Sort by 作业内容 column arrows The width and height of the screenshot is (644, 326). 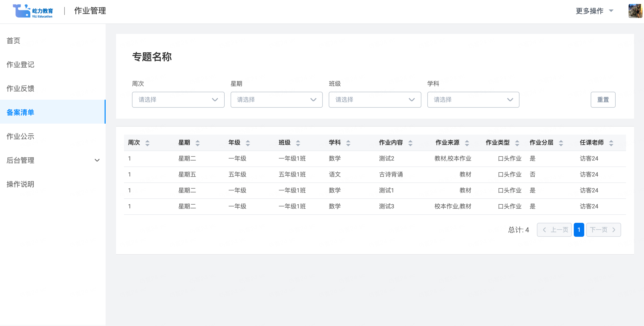410,143
